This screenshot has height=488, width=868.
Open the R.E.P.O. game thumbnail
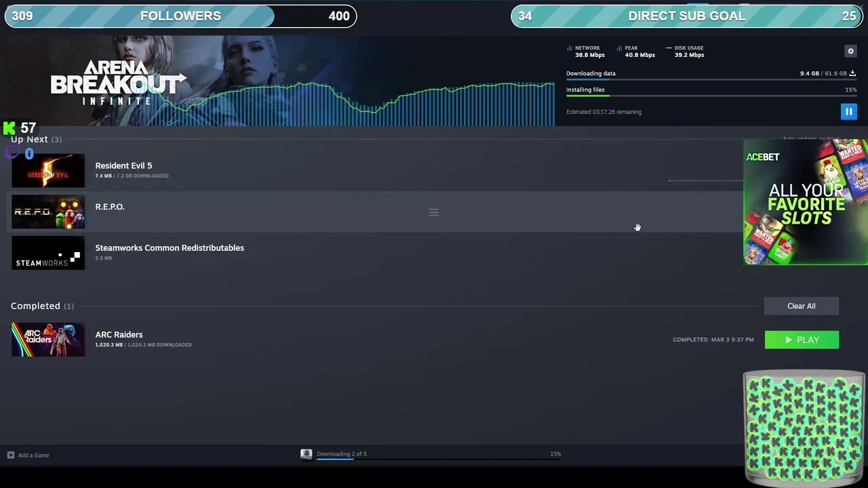[x=48, y=211]
